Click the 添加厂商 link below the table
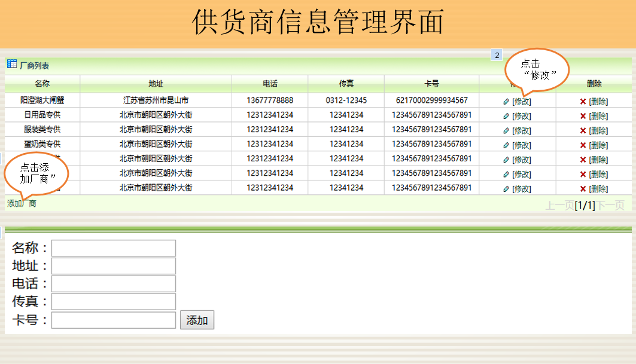Viewport: 636px width, 364px height. tap(21, 203)
